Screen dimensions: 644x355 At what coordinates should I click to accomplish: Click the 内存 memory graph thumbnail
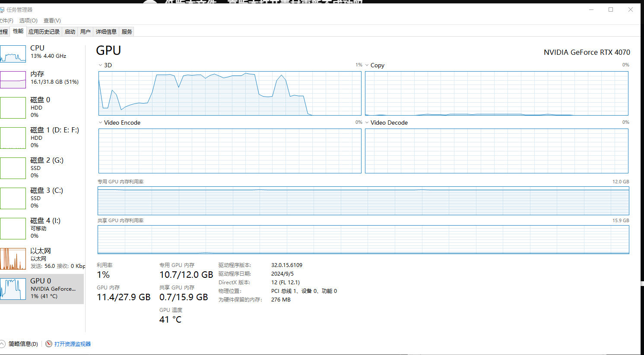tap(13, 80)
